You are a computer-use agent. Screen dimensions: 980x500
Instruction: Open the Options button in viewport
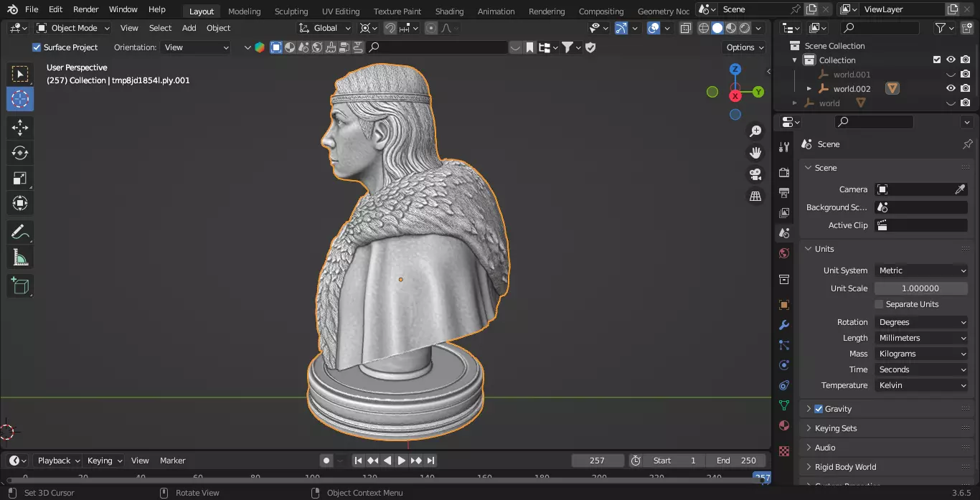[745, 47]
